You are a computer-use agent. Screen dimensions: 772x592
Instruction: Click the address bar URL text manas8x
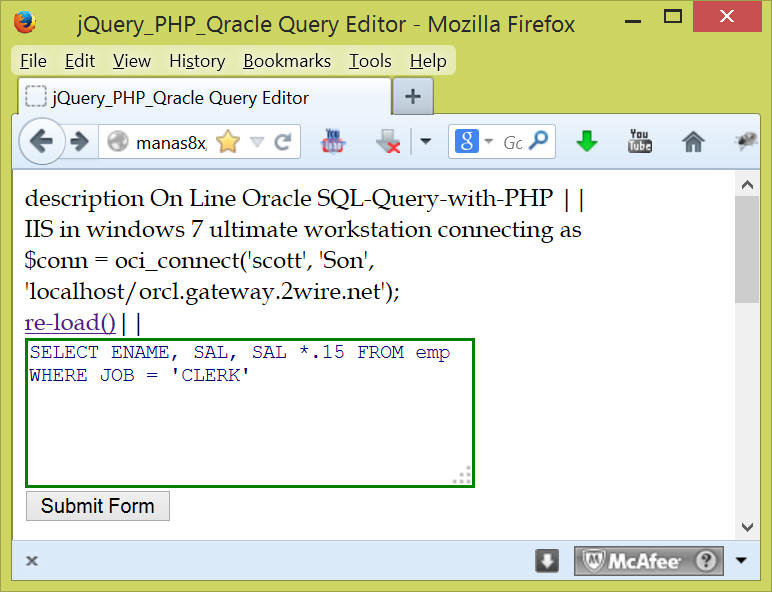(x=171, y=143)
